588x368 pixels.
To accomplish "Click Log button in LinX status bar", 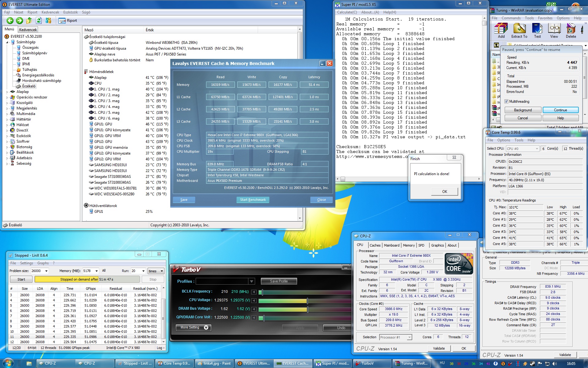I will [160, 348].
